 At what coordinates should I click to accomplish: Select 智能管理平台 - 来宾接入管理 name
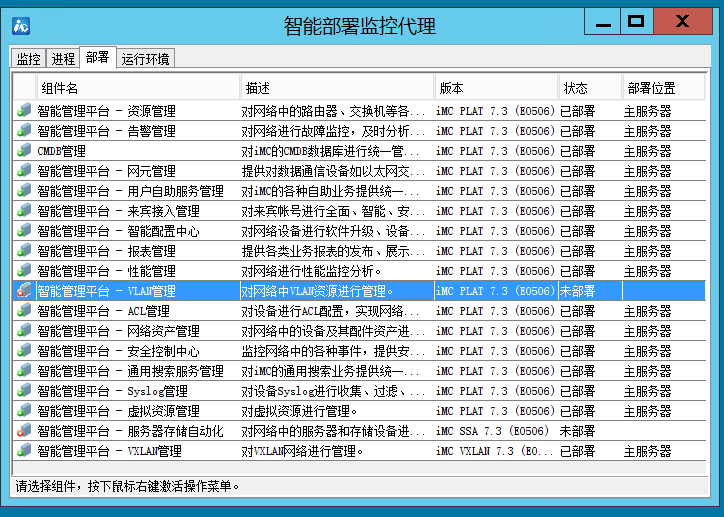[x=119, y=211]
